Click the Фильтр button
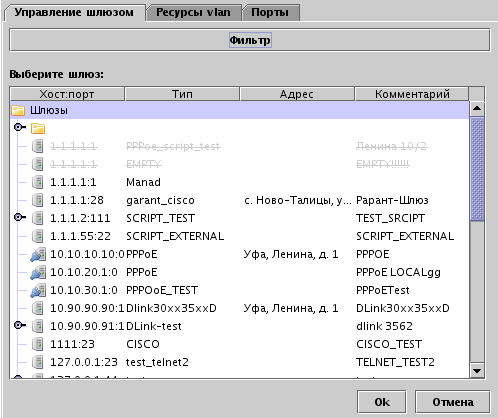The image size is (498, 418). tap(250, 40)
